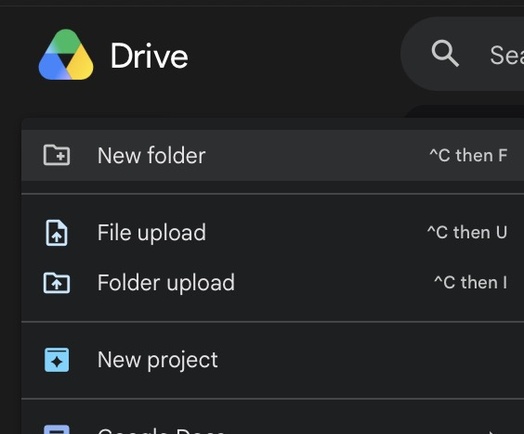524x434 pixels.
Task: Click the search magnifier icon
Action: 445,53
